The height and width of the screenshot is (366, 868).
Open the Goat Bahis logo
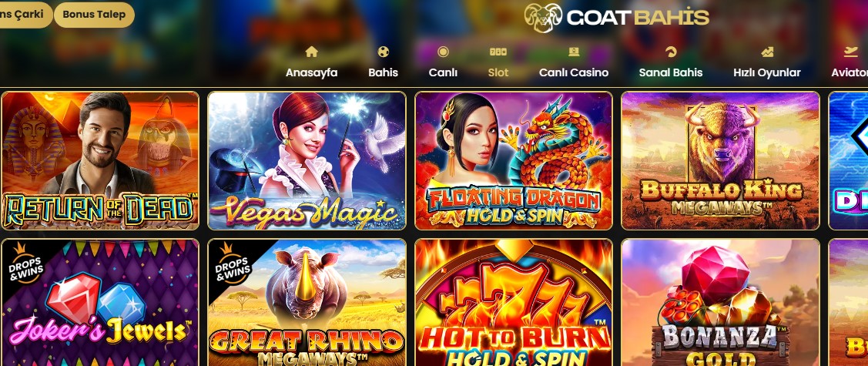click(617, 18)
